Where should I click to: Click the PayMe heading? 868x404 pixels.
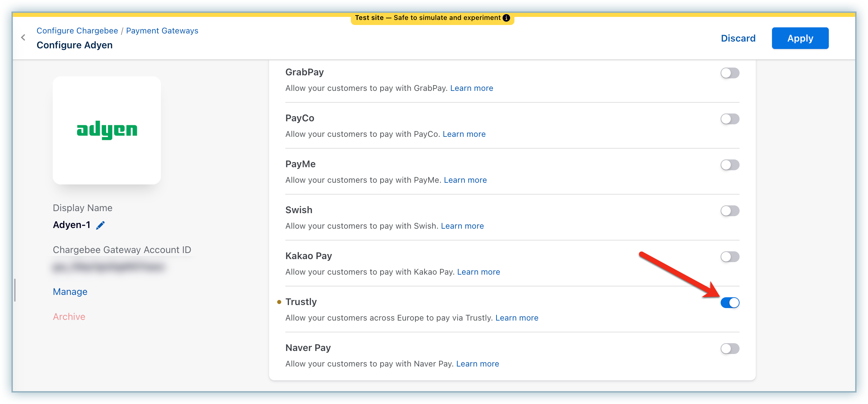[300, 164]
